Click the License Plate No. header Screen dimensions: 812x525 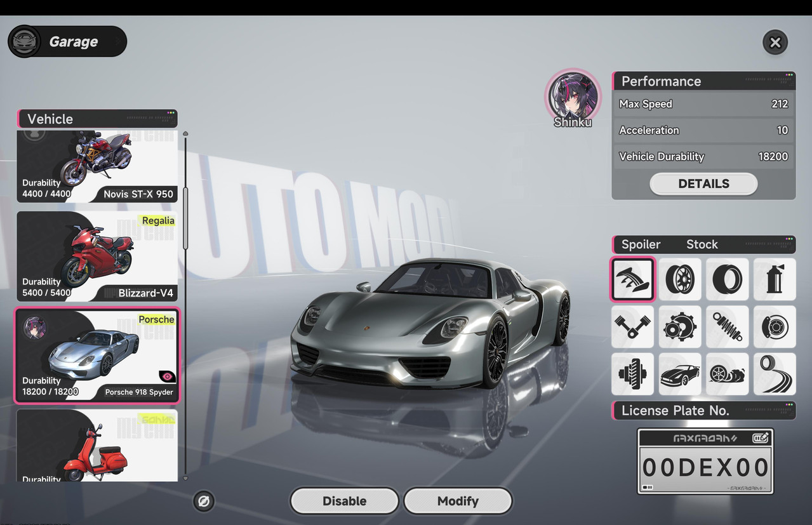coord(703,411)
